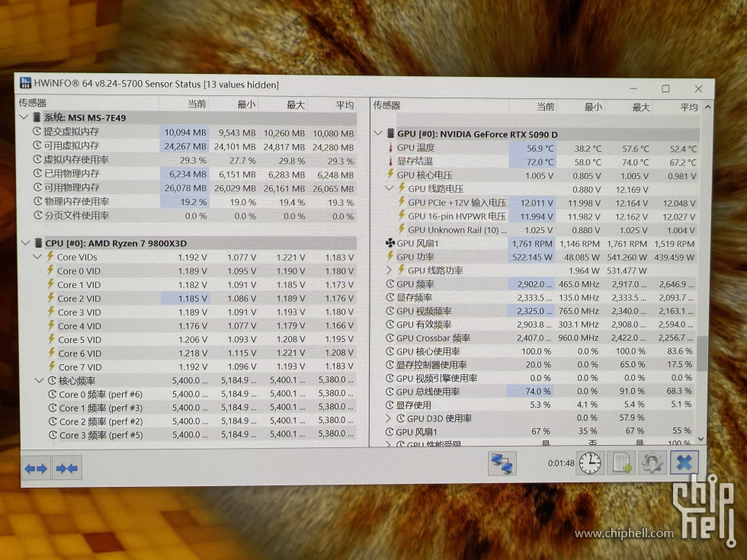Collapse the Core VIDs subgroup

38,257
